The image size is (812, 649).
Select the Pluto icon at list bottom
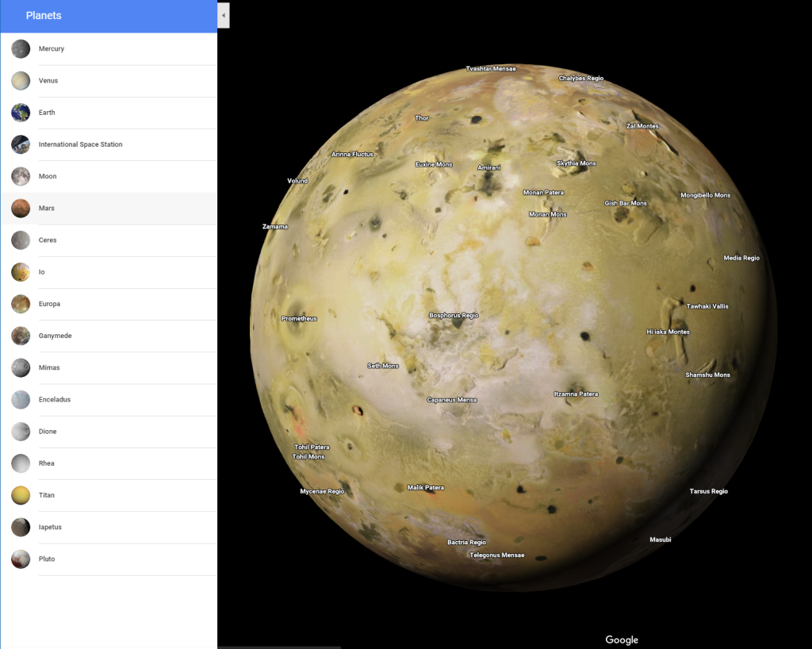[20, 559]
